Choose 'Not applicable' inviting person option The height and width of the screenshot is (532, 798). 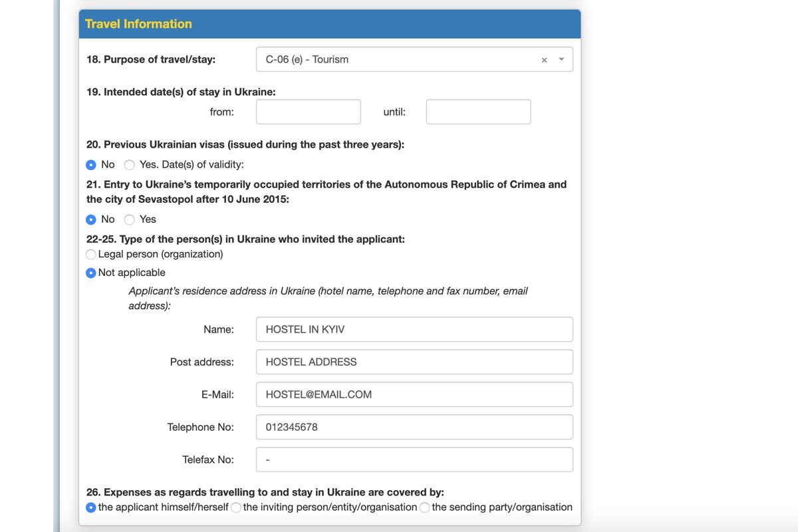91,273
